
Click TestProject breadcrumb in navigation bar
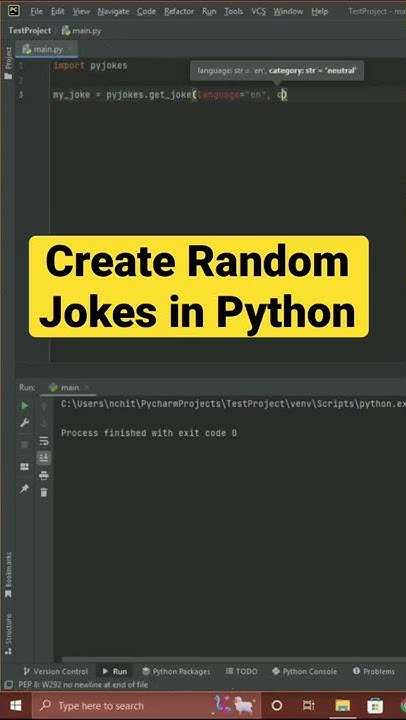coord(30,31)
